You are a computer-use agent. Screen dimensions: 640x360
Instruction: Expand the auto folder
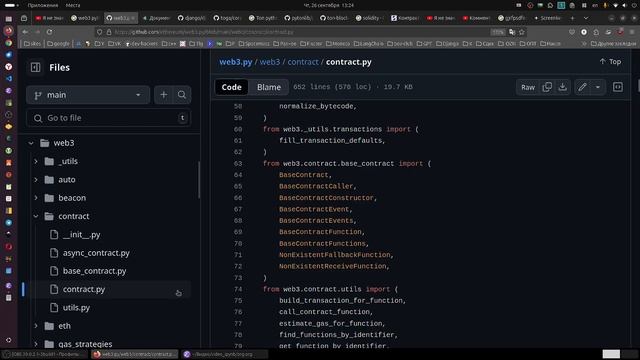(36, 180)
